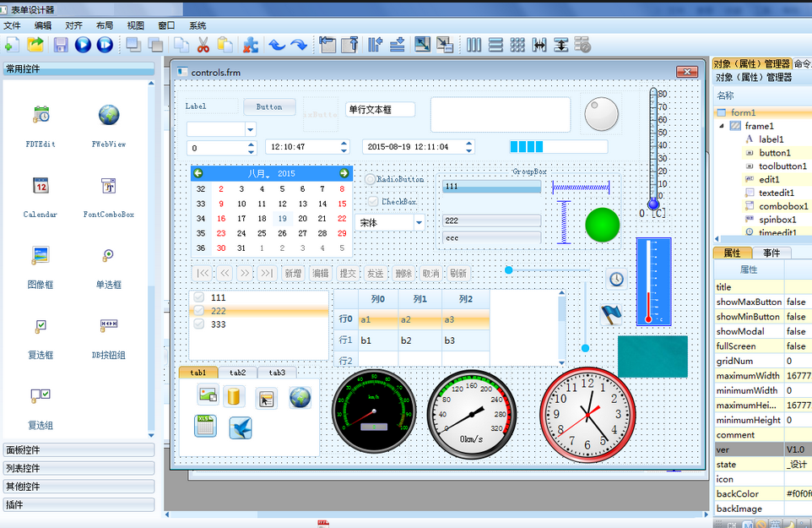Click the XLS spreadsheet icon in tab1
812x528 pixels.
[x=205, y=426]
